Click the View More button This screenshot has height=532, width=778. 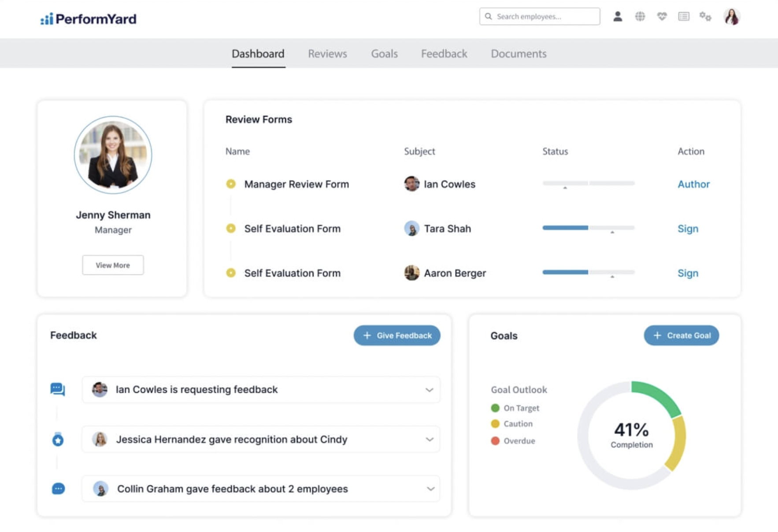[x=113, y=265]
